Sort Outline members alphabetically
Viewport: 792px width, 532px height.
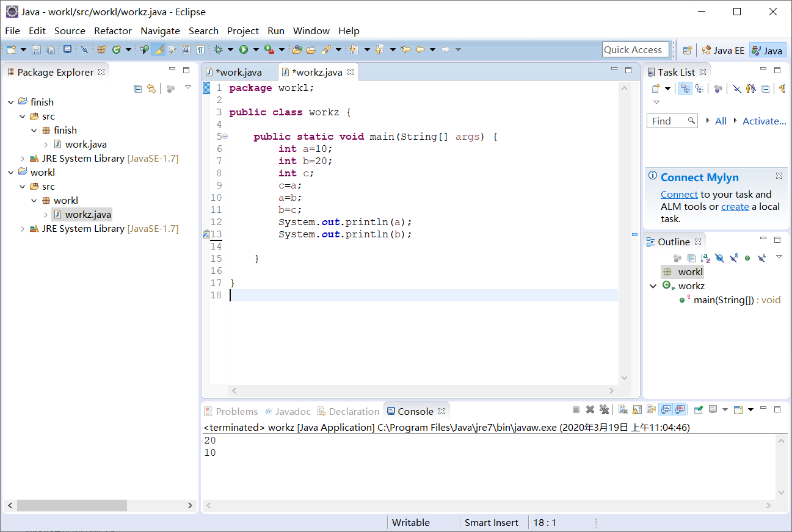tap(705, 258)
